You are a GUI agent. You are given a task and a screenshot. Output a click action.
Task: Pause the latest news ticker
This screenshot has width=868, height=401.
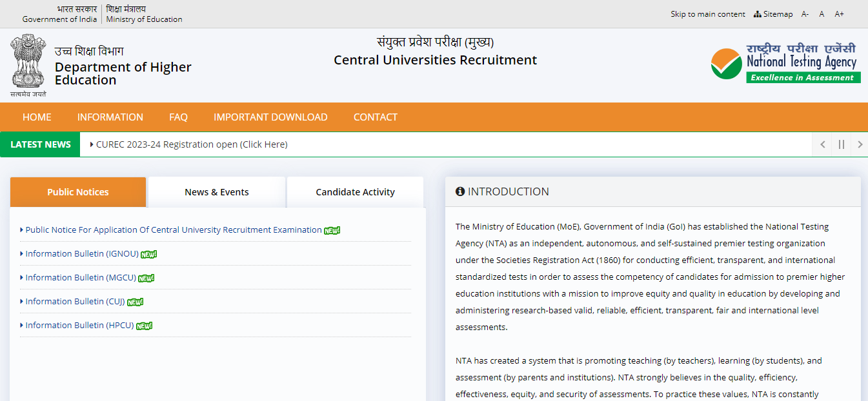point(841,144)
